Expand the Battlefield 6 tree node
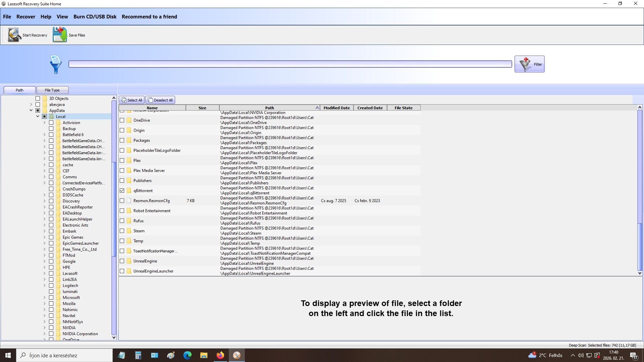 tap(44, 135)
